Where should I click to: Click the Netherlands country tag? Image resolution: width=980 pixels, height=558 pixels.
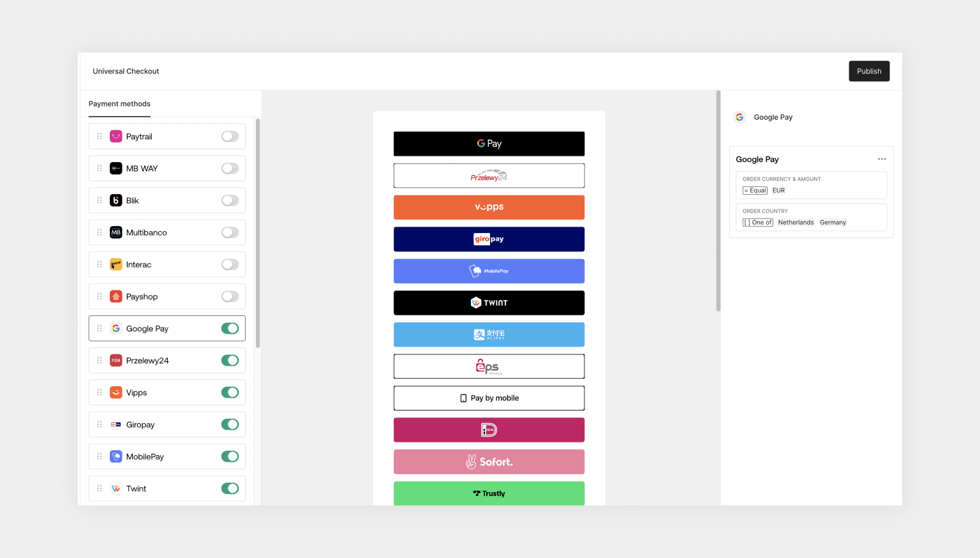pos(796,222)
